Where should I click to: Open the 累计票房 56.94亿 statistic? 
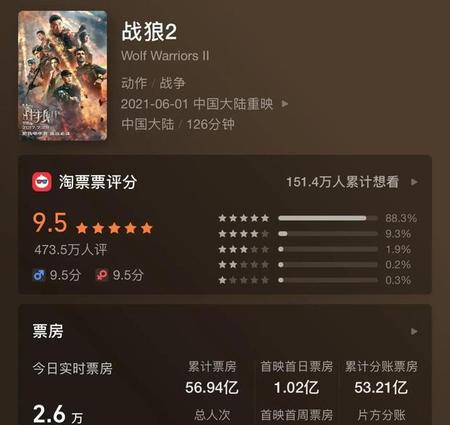[x=212, y=377]
